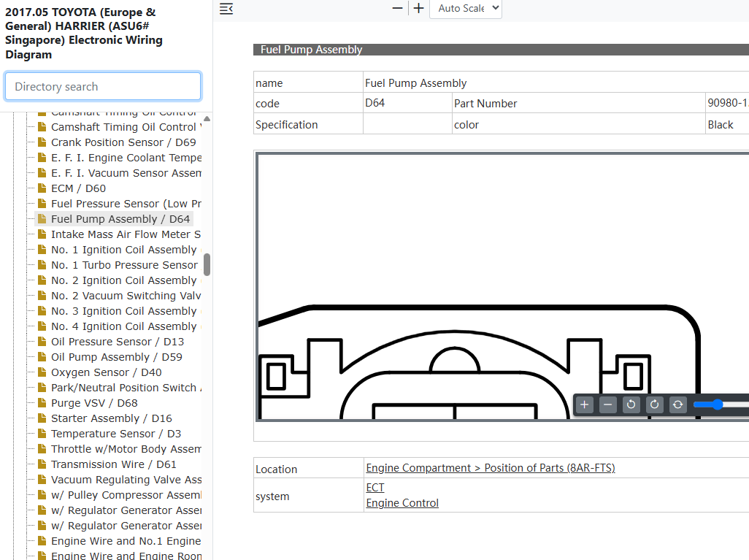This screenshot has width=749, height=560.
Task: Open the ECT system link
Action: [375, 488]
